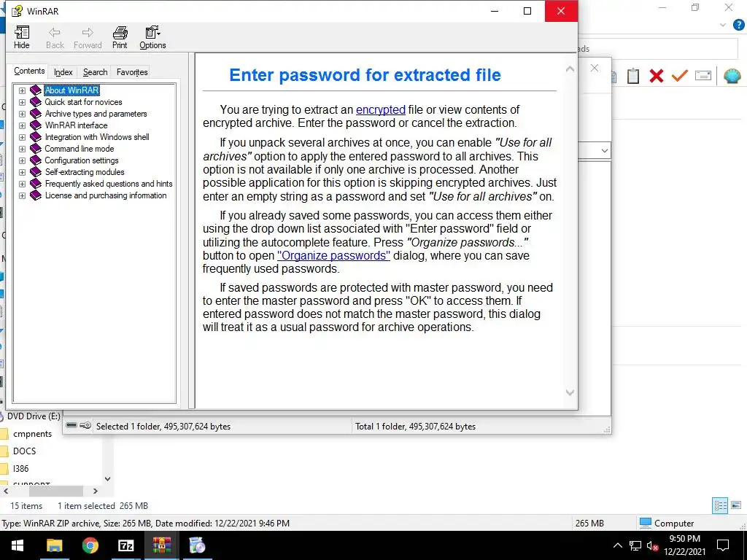Open the Windows Start menu
This screenshot has height=560, width=747.
(x=18, y=545)
